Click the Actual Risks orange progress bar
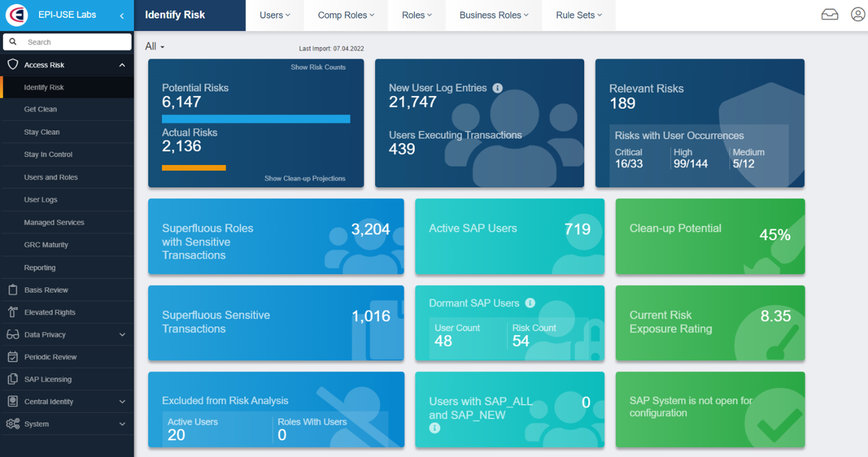 tap(194, 167)
